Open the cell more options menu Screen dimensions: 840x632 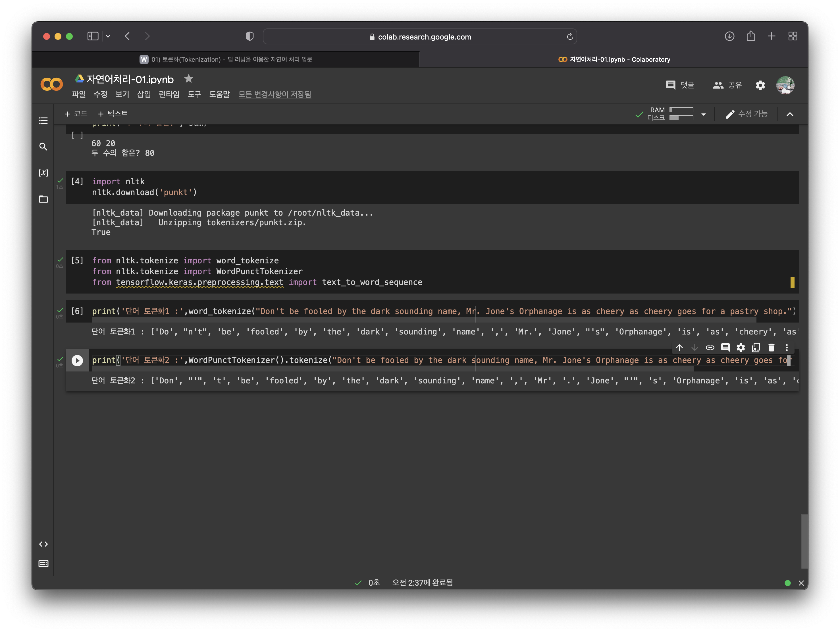[x=787, y=347]
